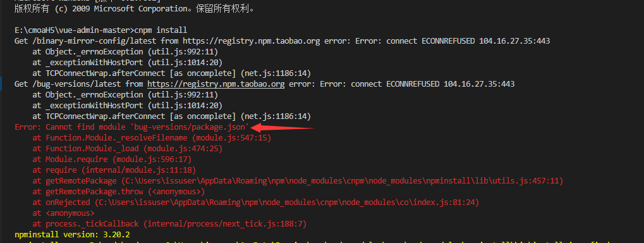Screen dimensions: 644x243
Task: Open the underlined registry.npm.taobao.org link
Action: (216, 84)
